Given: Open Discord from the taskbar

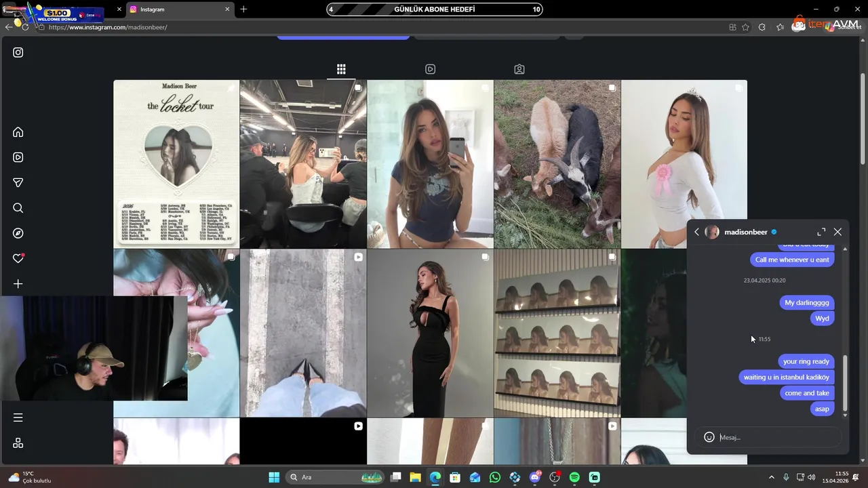Looking at the screenshot, I should point(535,477).
